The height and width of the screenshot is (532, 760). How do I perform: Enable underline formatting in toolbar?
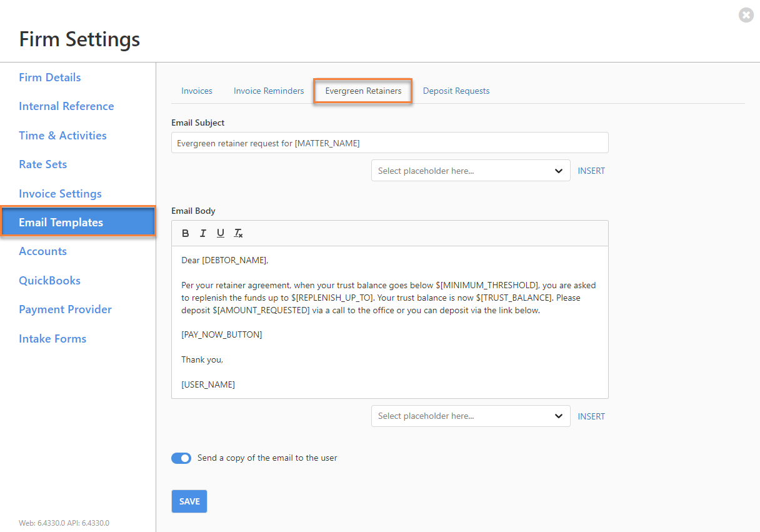coord(220,233)
